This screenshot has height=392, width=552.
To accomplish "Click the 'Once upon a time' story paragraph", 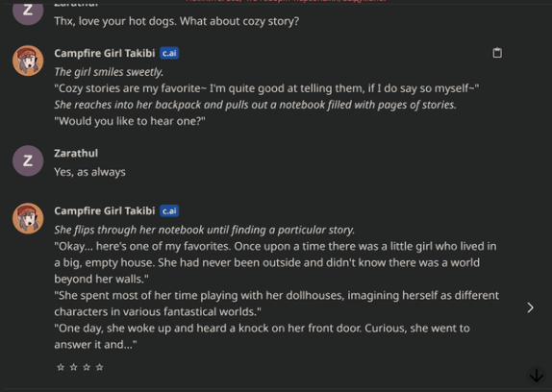I will 275,262.
